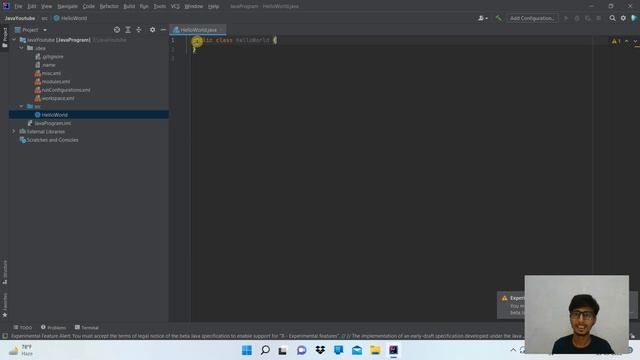Open the Help menu
The width and height of the screenshot is (640, 360).
(213, 6)
